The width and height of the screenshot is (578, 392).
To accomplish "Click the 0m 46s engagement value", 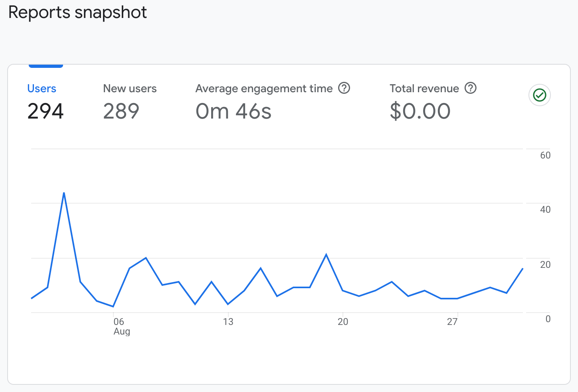I will click(234, 111).
